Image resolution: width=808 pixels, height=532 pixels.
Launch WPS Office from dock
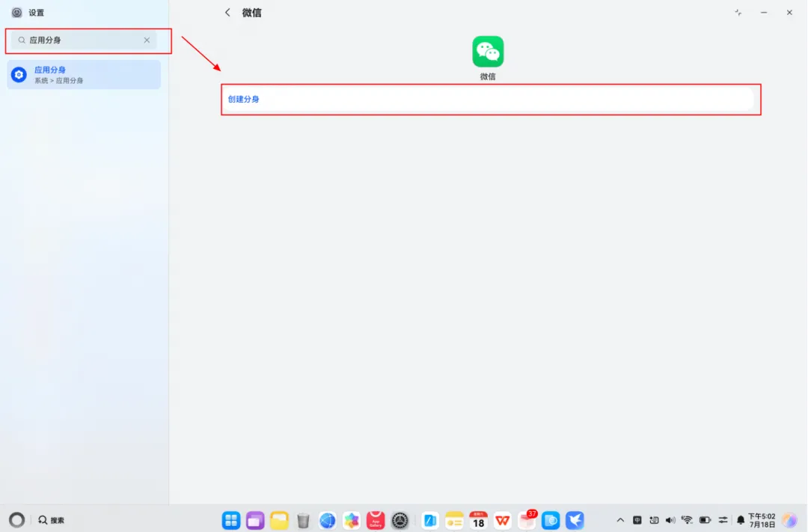[503, 520]
